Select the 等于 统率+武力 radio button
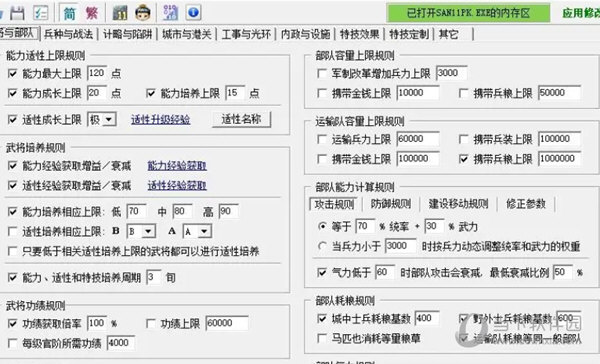Image resolution: width=600 pixels, height=364 pixels. pos(322,226)
